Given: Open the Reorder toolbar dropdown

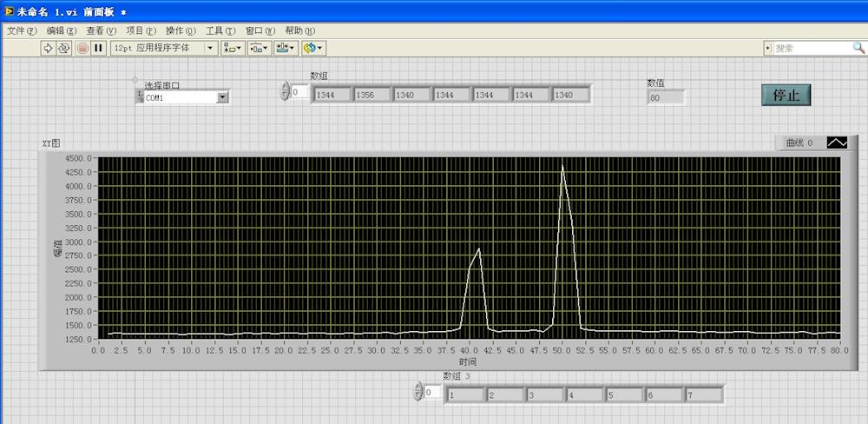Looking at the screenshot, I should pos(313,48).
